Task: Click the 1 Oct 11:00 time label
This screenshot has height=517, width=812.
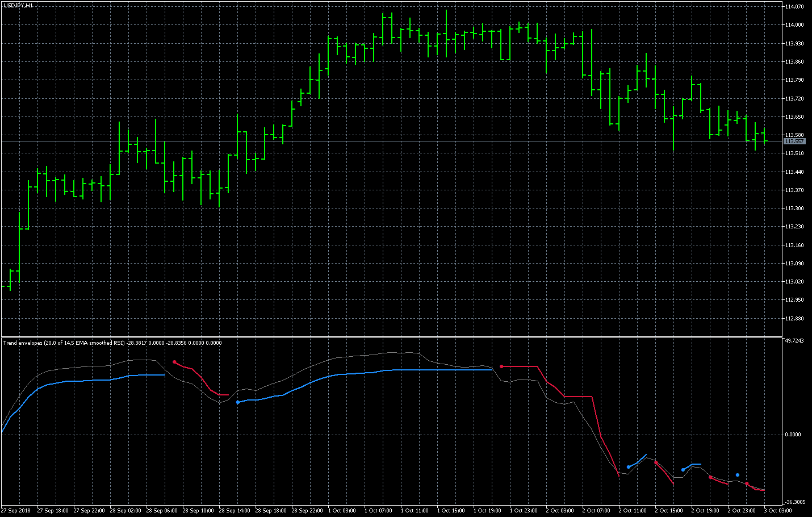Action: pos(416,511)
